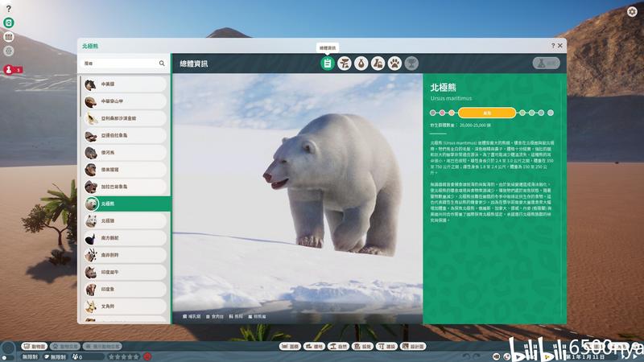Click the guest count icon in status bar
Screen dimensions: 644x362
(75, 357)
